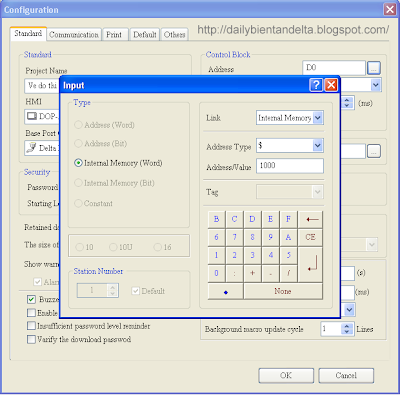400x395 pixels.
Task: Click the Address/Value field containing 1000
Action: (x=290, y=166)
